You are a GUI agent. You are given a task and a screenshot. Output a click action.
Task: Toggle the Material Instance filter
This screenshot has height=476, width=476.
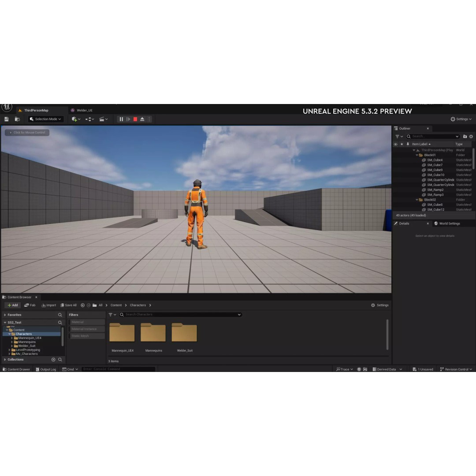(86, 329)
